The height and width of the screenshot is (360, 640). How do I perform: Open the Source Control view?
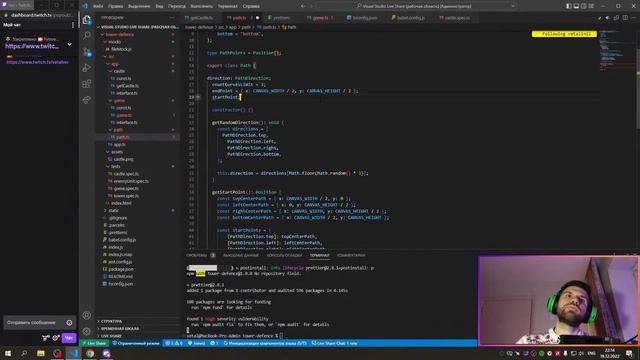click(x=87, y=52)
